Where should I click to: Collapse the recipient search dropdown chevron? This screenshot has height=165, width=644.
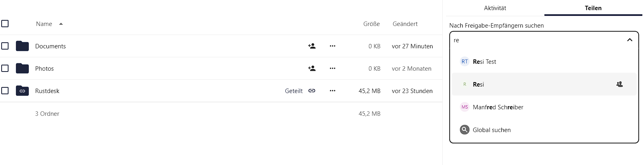(x=630, y=40)
